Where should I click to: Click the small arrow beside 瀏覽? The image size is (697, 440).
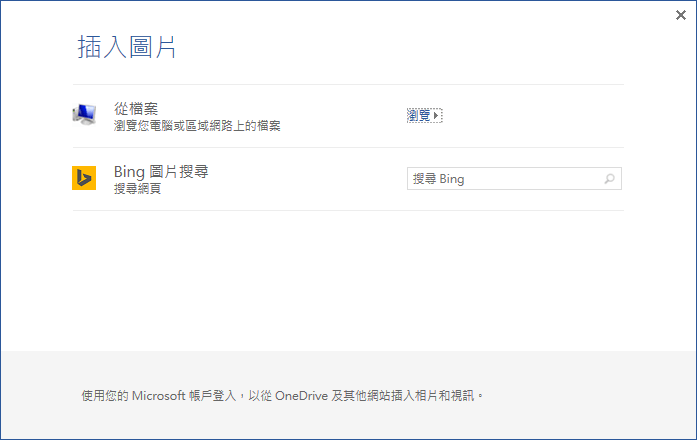(437, 116)
